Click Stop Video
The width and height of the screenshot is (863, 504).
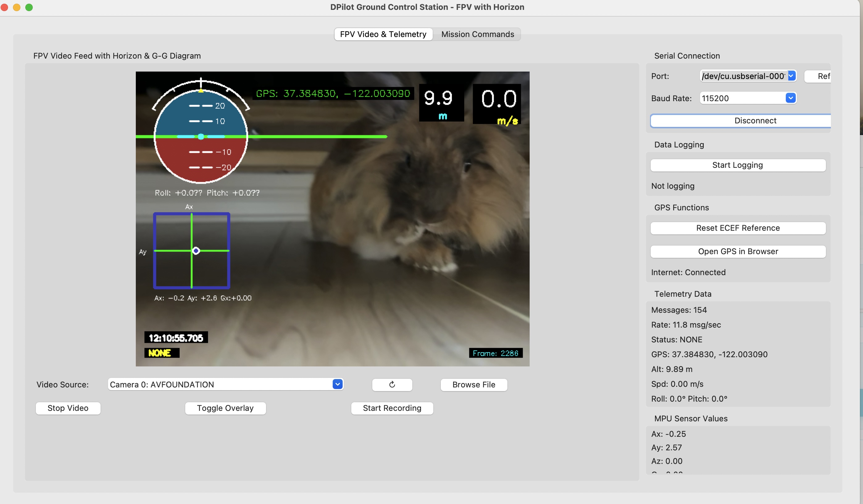coord(68,408)
